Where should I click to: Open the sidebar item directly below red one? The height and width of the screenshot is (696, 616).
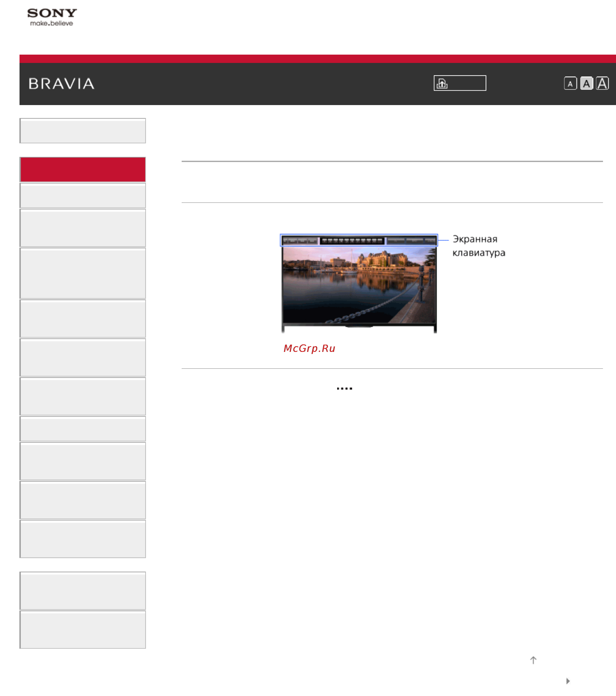83,195
